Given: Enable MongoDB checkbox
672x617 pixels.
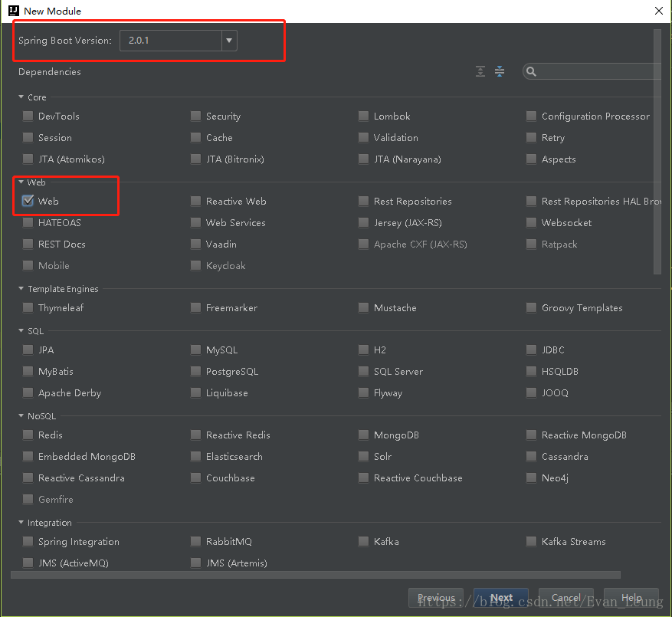Looking at the screenshot, I should coord(363,435).
